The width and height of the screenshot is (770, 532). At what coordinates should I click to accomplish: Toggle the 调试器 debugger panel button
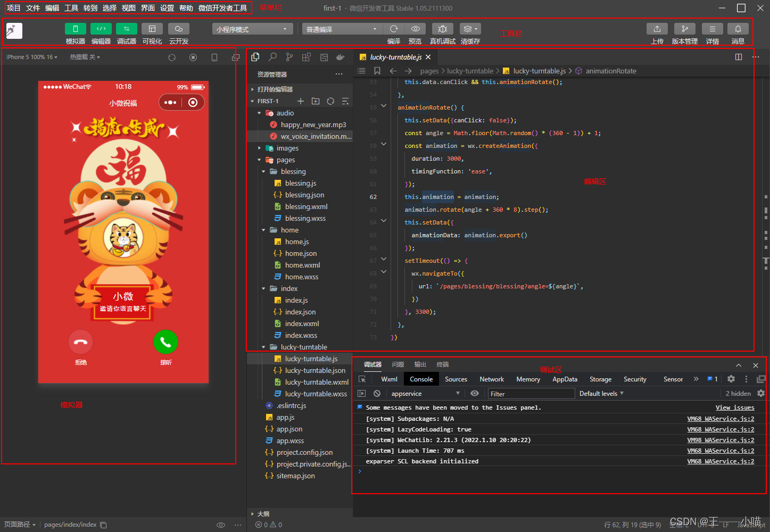pos(127,29)
